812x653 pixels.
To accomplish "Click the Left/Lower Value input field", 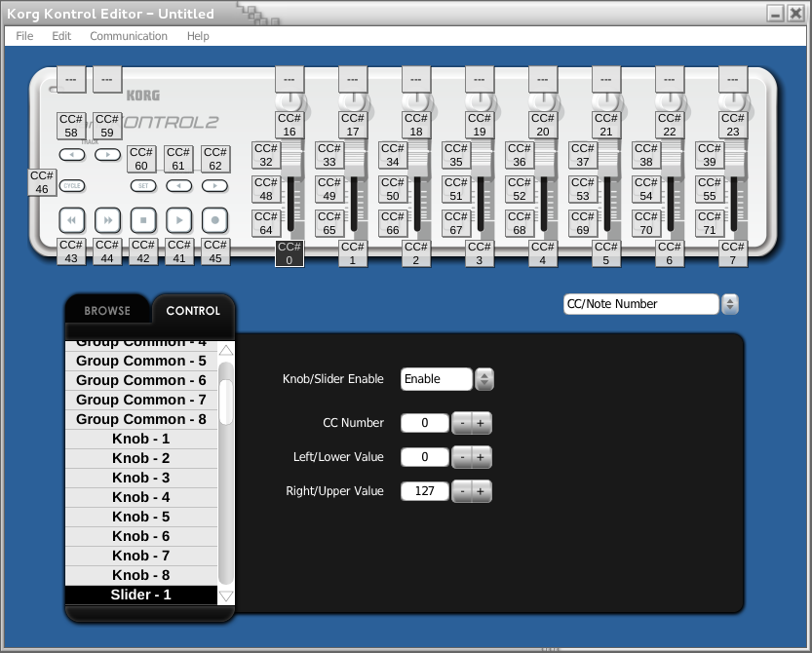I will pyautogui.click(x=425, y=457).
